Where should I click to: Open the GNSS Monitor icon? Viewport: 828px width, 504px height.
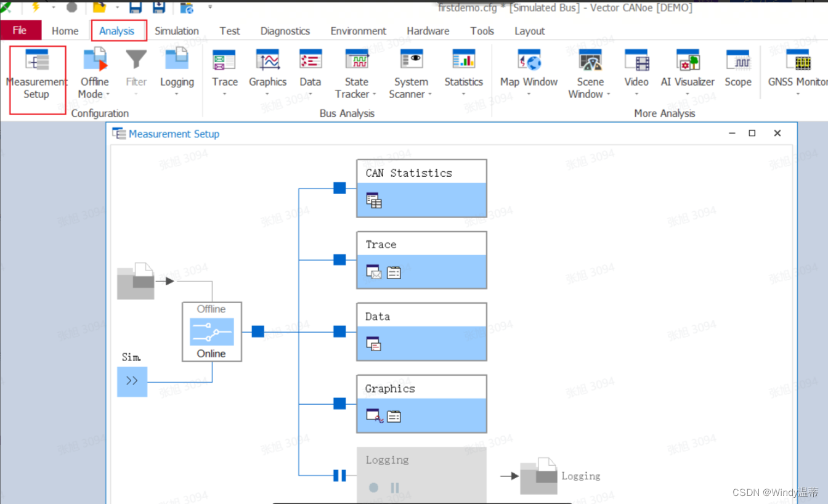coord(798,60)
